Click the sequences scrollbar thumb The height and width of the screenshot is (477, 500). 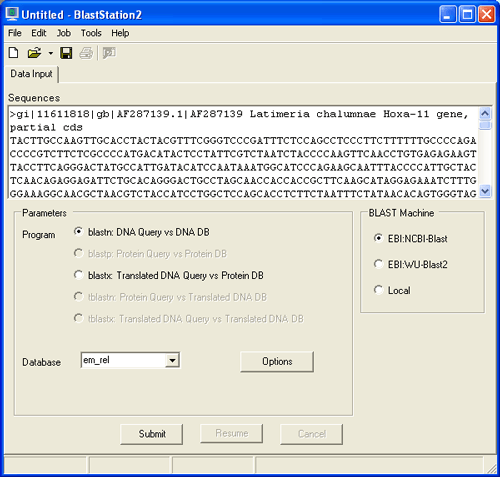coord(485,125)
